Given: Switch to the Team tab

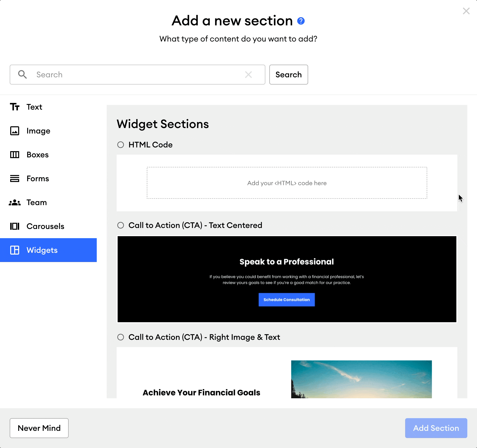Looking at the screenshot, I should pos(37,202).
